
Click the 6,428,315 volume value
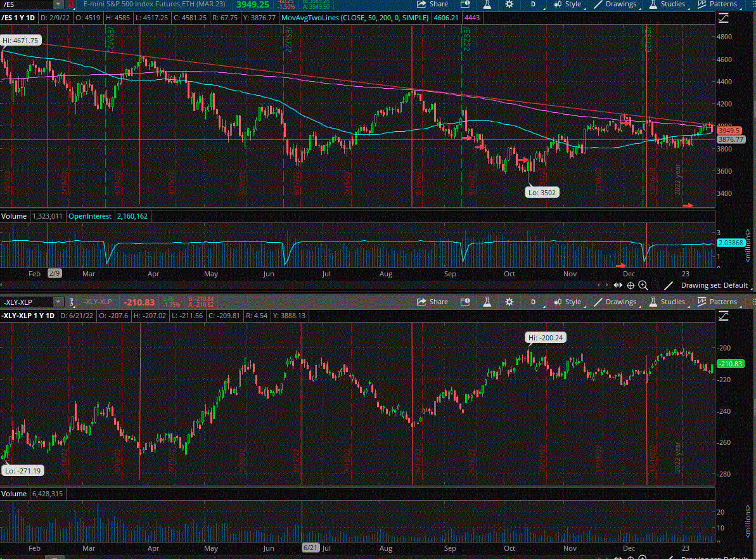click(48, 494)
